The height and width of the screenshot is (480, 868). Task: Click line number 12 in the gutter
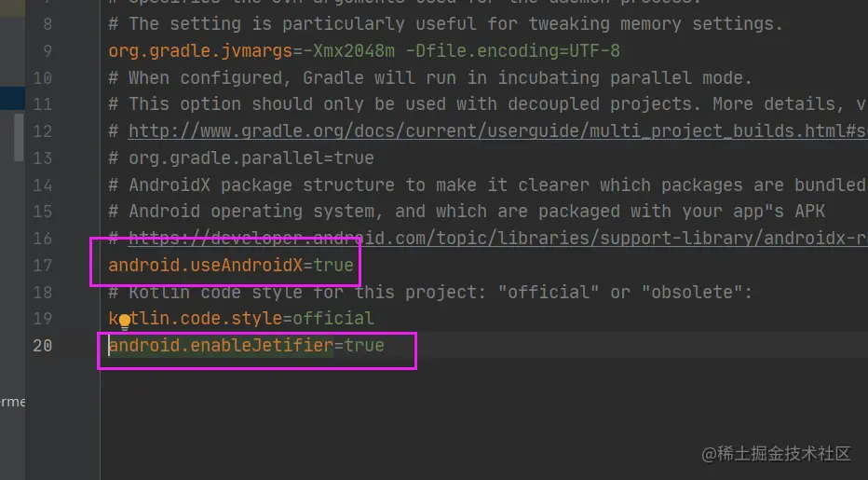pos(42,131)
